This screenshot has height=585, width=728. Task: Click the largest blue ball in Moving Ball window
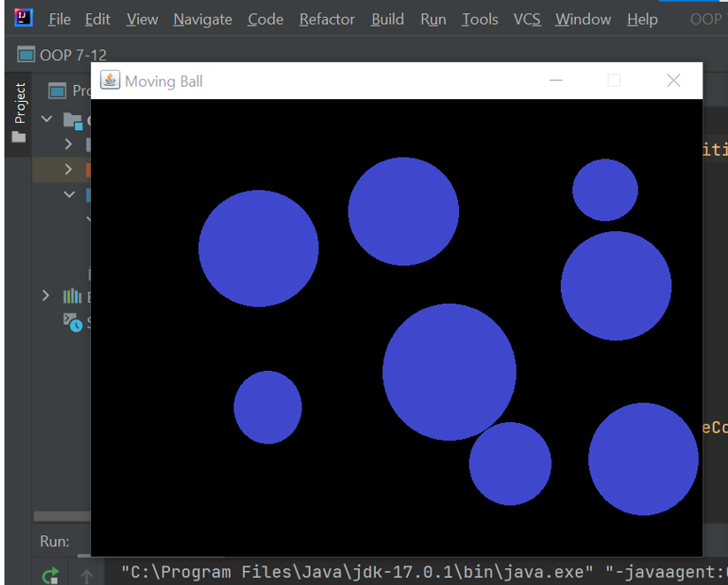(x=448, y=372)
